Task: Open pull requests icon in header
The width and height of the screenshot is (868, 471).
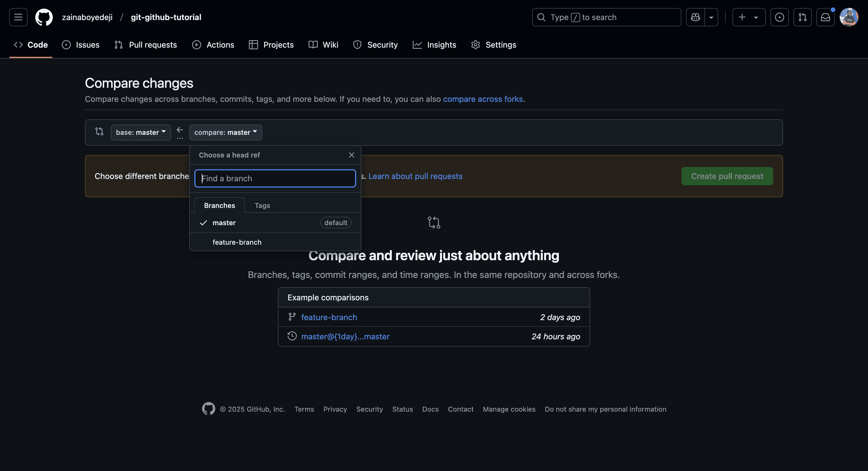Action: coord(802,17)
